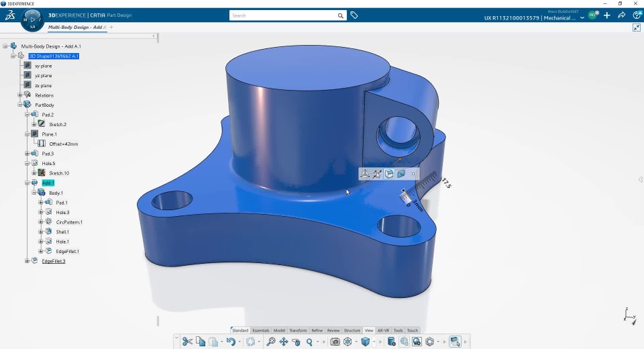Select the Multi-Body Design - Add A document tab
The width and height of the screenshot is (644, 349).
(x=76, y=27)
